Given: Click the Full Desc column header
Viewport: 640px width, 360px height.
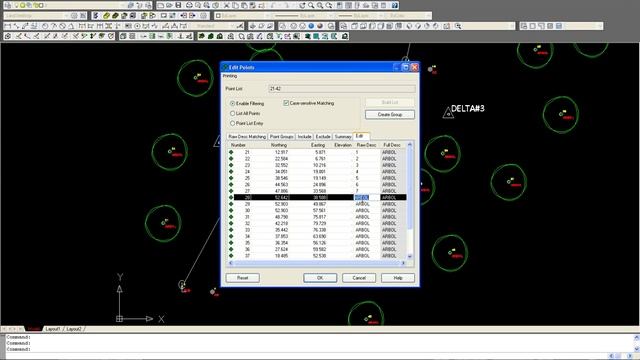Looking at the screenshot, I should (392, 145).
